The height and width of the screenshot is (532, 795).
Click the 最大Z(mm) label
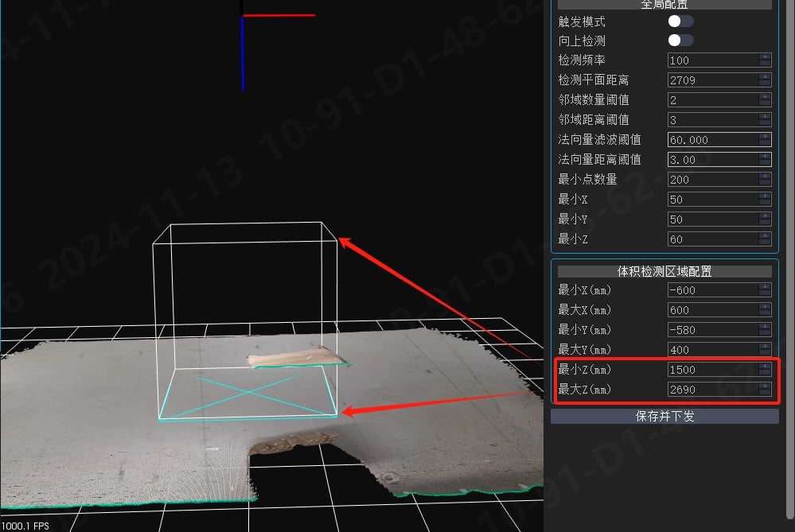[585, 390]
